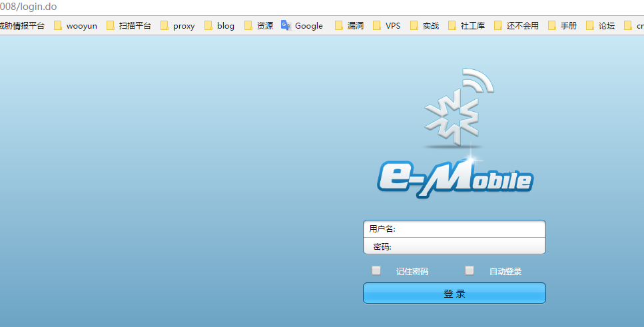Open the 手册 bookmarks menu
This screenshot has width=644, height=327.
[562, 26]
